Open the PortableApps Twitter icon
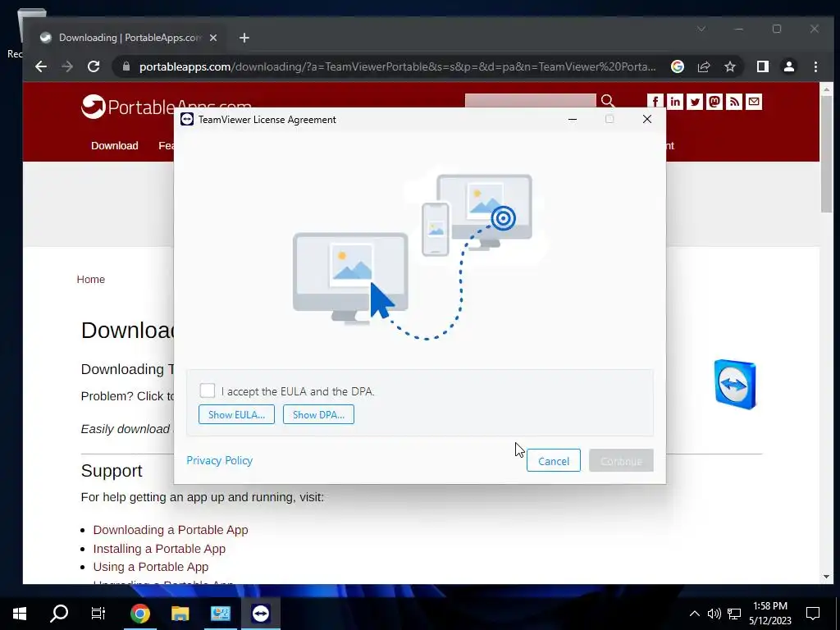Viewport: 840px width, 630px height. (x=695, y=101)
